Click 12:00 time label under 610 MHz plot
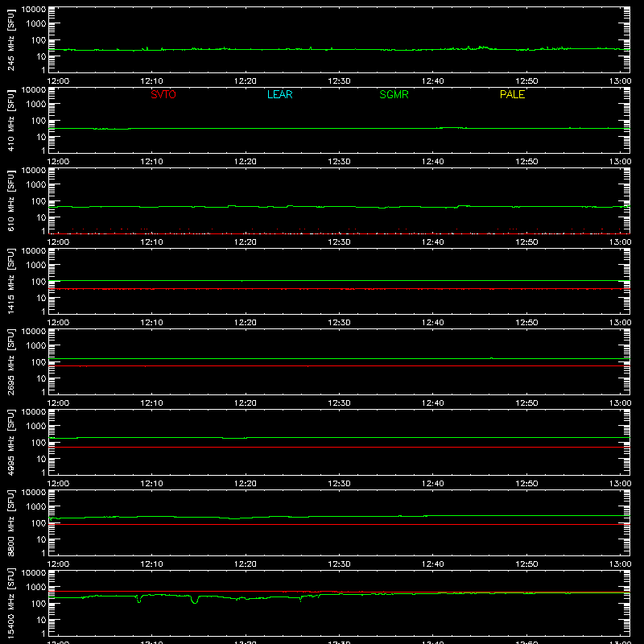644x644 pixels. pyautogui.click(x=58, y=242)
